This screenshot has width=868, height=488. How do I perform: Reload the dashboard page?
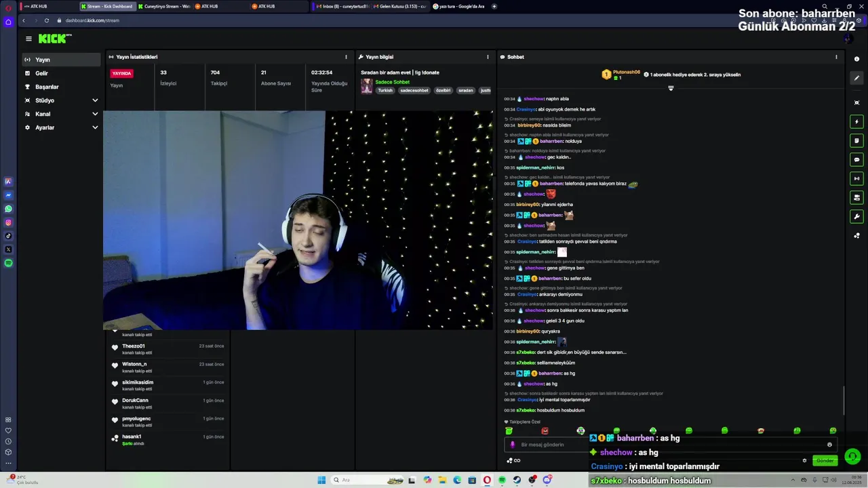[x=46, y=20]
